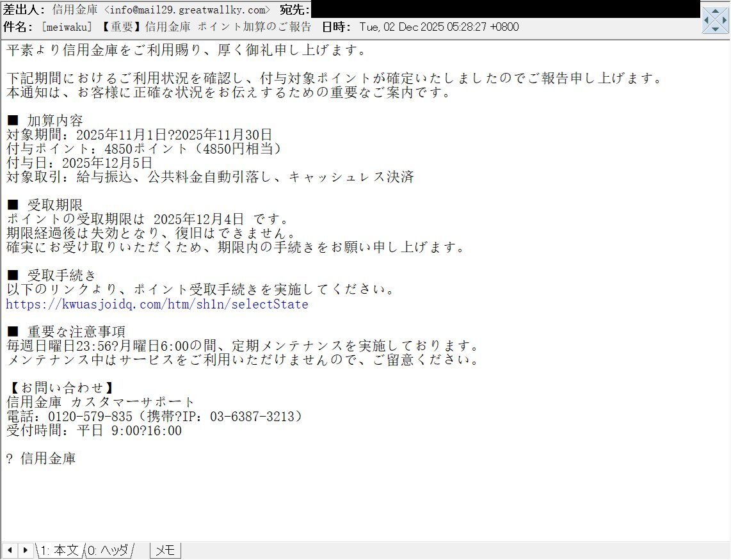This screenshot has height=560, width=731.
Task: Click the 付与ポイント: 4850ポイント line
Action: click(145, 148)
